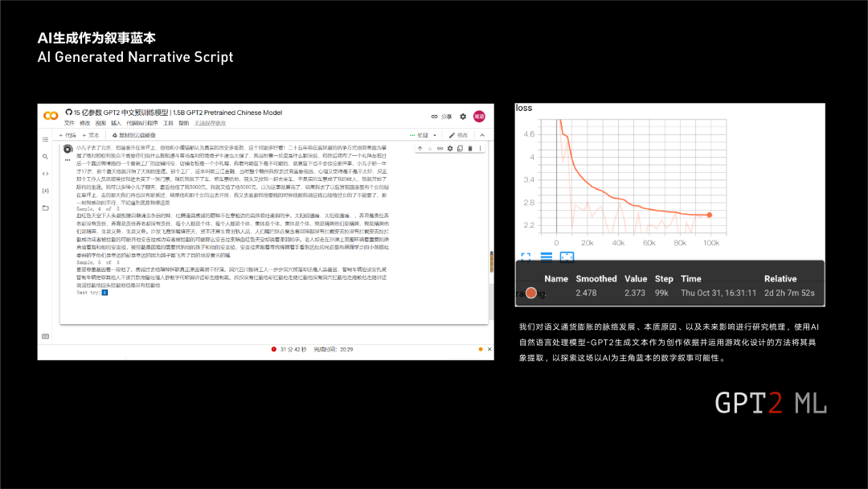
Task: Click the Smoothed value 2.478
Action: (586, 293)
